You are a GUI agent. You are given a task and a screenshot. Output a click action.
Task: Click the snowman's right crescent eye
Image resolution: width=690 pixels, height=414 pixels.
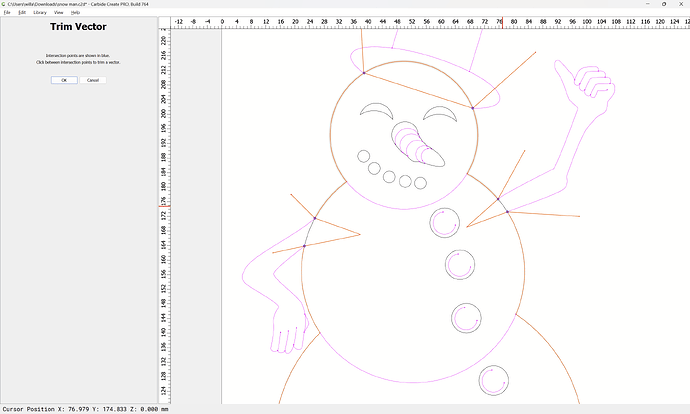(x=440, y=113)
